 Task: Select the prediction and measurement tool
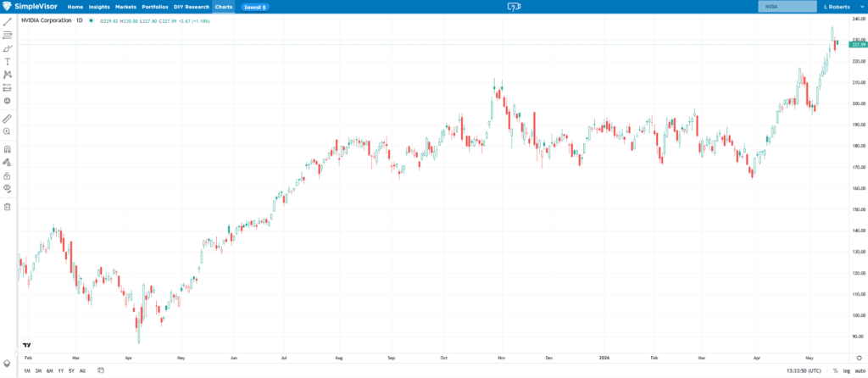click(x=7, y=87)
